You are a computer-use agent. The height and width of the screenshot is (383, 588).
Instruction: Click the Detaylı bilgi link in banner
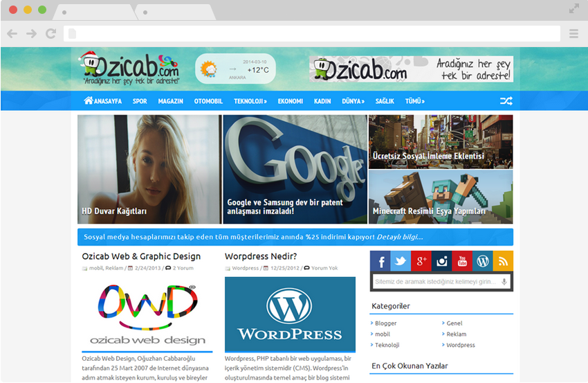[400, 237]
